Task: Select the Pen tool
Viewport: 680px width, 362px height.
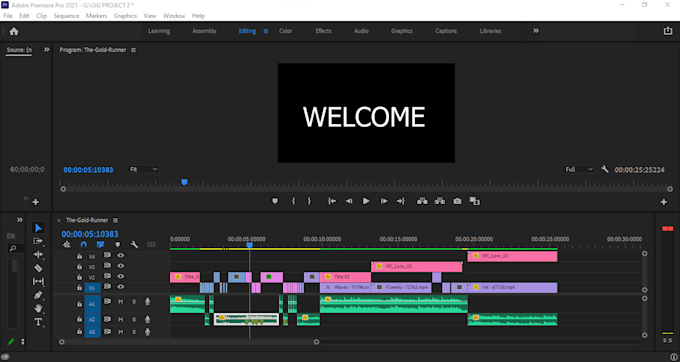Action: pos(38,295)
